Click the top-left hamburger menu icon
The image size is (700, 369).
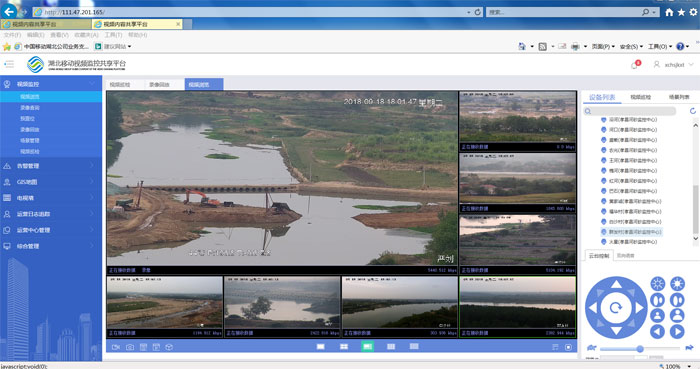pyautogui.click(x=9, y=64)
